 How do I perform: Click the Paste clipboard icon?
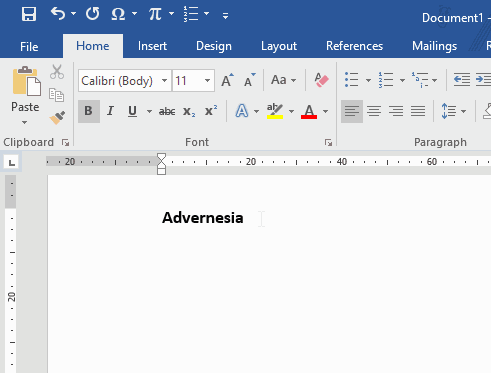[x=26, y=81]
